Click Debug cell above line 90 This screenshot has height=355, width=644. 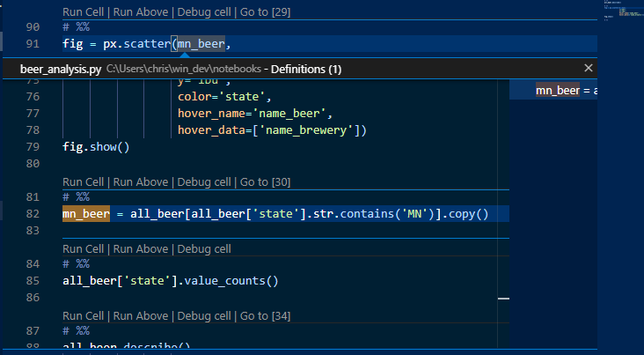[x=204, y=12]
